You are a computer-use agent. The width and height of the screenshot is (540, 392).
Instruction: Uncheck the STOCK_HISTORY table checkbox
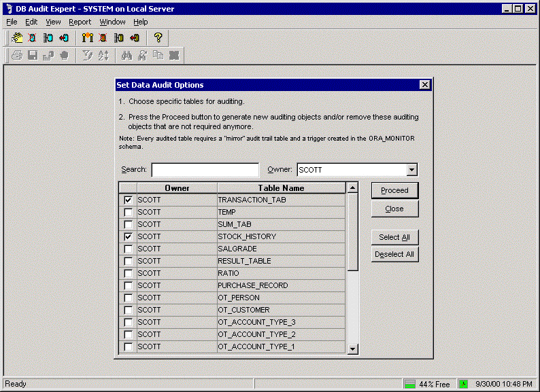coord(128,237)
